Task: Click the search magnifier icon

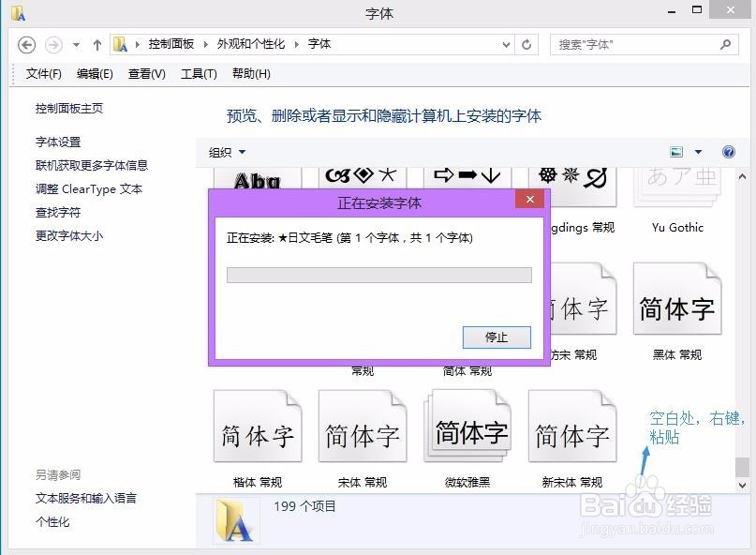Action: [726, 44]
